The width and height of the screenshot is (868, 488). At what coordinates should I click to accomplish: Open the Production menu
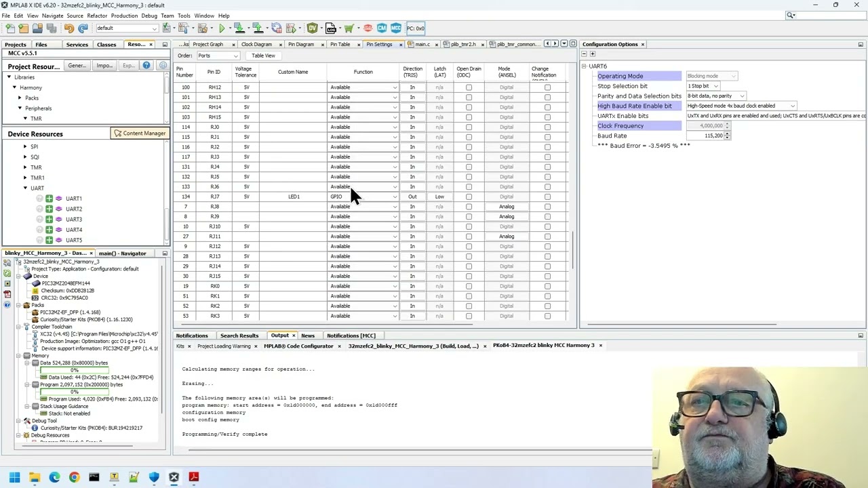click(x=124, y=16)
